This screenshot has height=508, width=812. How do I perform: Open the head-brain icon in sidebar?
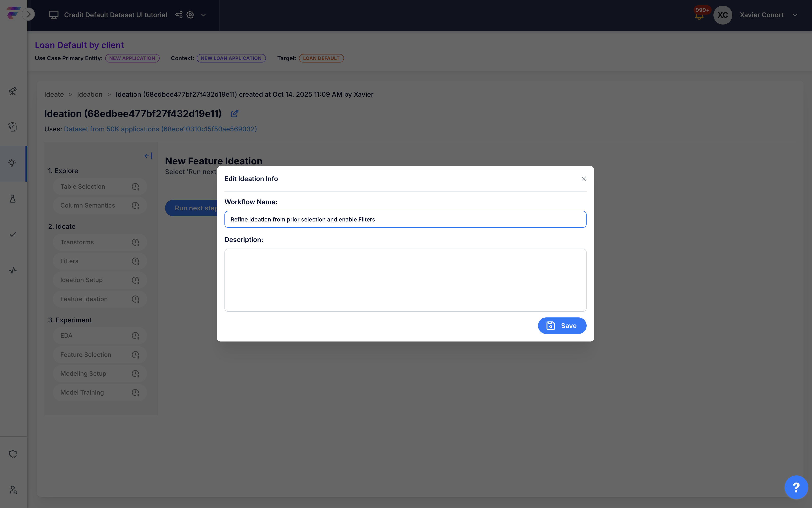(13, 127)
